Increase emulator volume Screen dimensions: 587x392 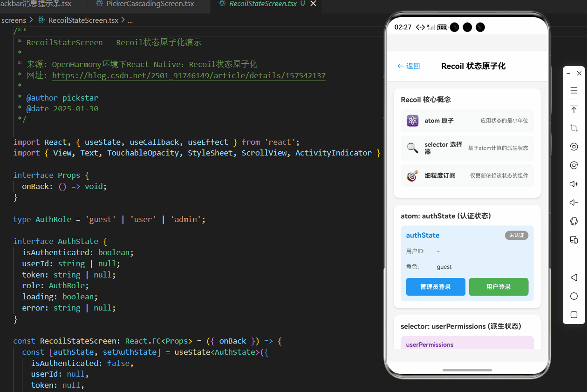point(574,184)
